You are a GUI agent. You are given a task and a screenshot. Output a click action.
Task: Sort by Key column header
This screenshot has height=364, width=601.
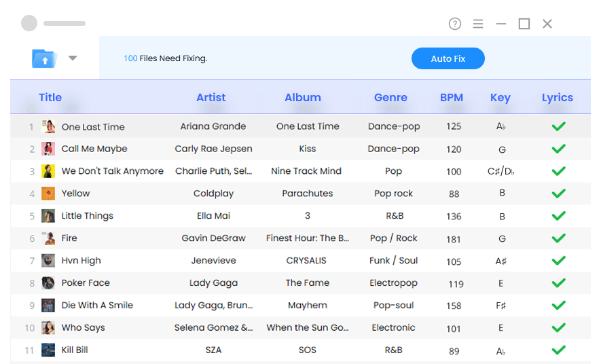(x=500, y=98)
